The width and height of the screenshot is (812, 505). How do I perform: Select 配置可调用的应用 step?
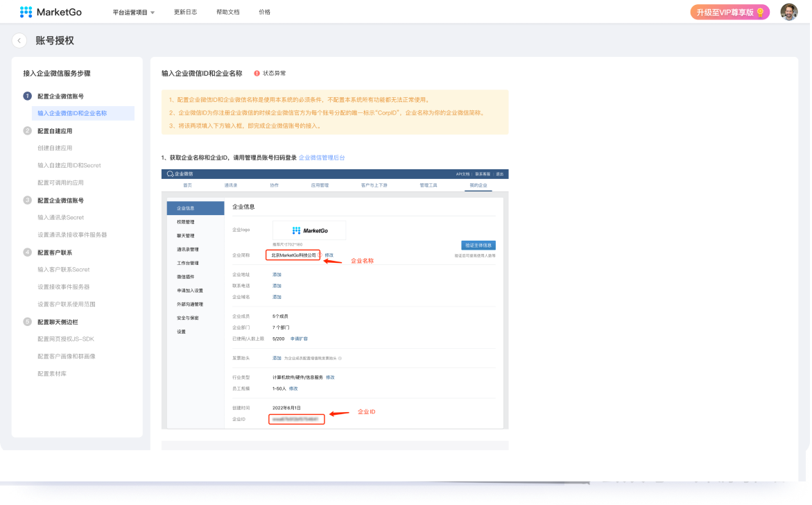pyautogui.click(x=60, y=183)
